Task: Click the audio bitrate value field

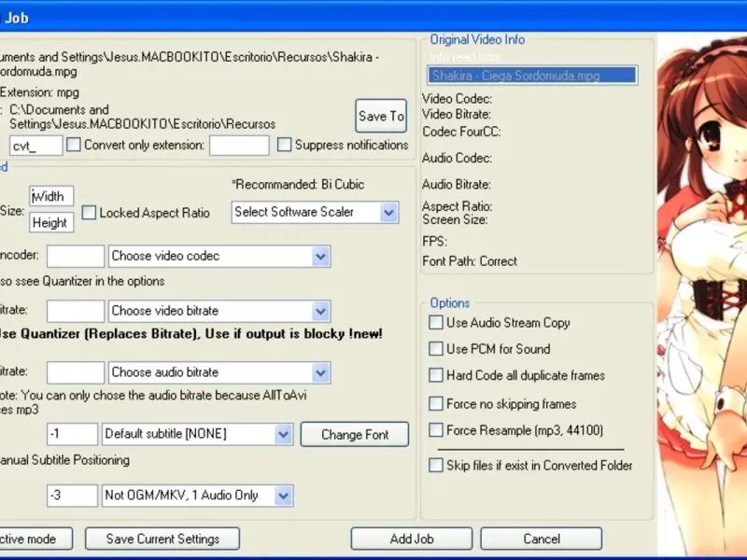Action: (76, 372)
